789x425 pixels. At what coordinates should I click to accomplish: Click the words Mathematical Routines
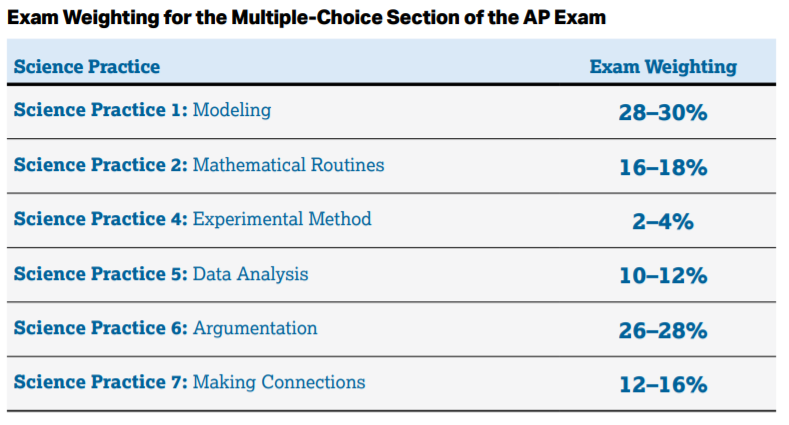pyautogui.click(x=289, y=165)
